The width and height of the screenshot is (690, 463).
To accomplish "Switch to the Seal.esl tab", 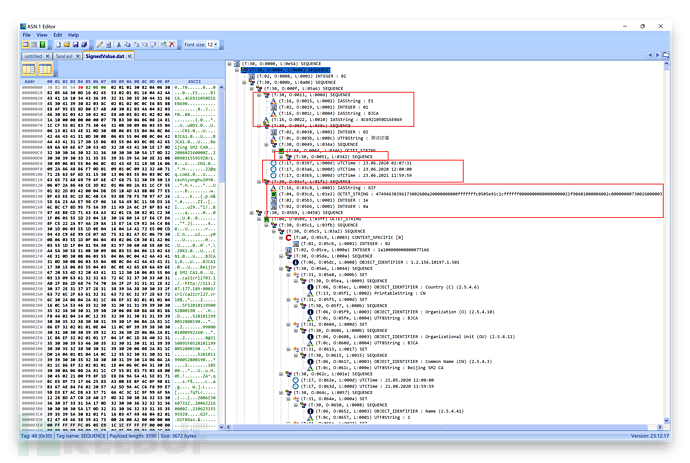I will point(65,56).
